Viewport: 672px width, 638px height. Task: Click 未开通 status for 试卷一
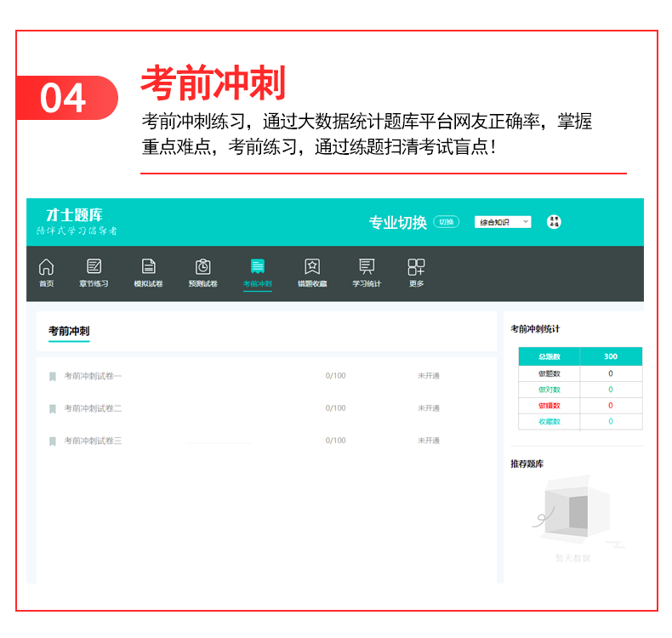[429, 376]
